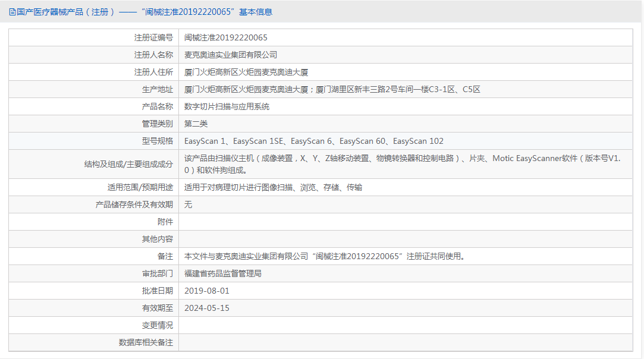
Task: Click the label 其他内容
Action: [x=158, y=240]
